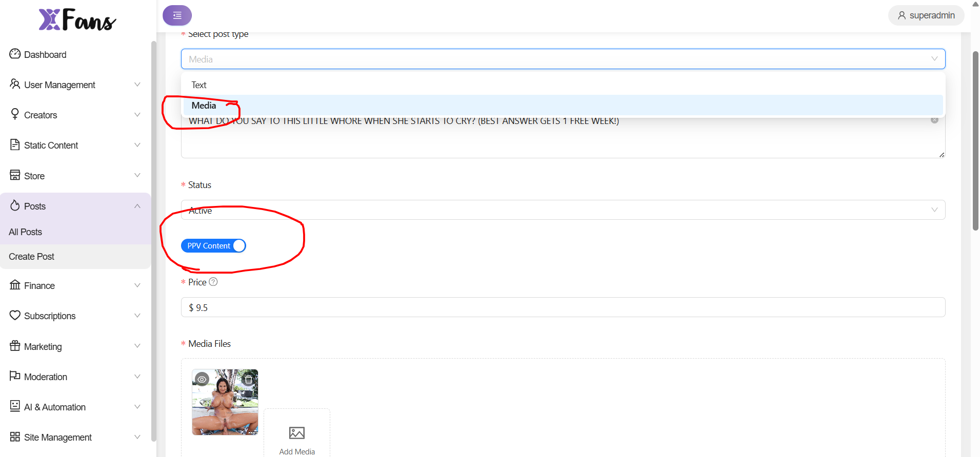Click the page's vertical scrollbar on the right
Image resolution: width=980 pixels, height=457 pixels.
pyautogui.click(x=975, y=141)
